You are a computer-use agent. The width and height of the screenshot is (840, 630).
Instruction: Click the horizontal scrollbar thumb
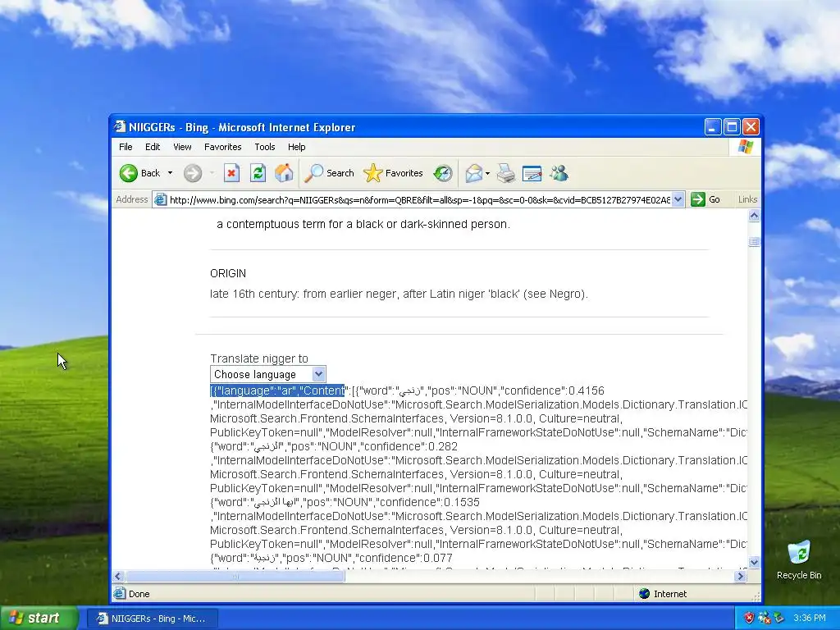point(235,577)
